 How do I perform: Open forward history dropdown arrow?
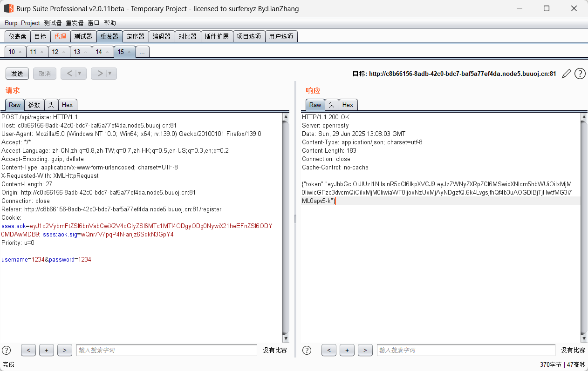[111, 74]
